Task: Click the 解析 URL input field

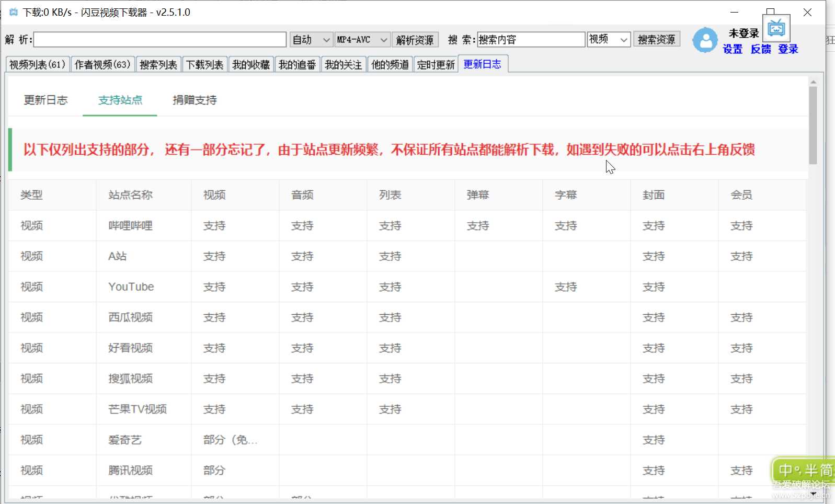Action: coord(160,40)
